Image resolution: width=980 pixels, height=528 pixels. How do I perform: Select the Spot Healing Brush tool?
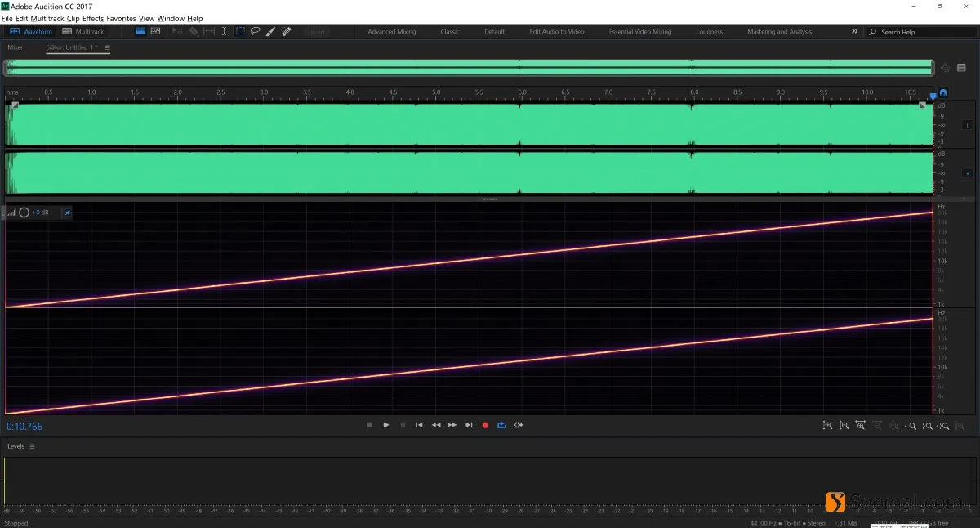click(286, 31)
